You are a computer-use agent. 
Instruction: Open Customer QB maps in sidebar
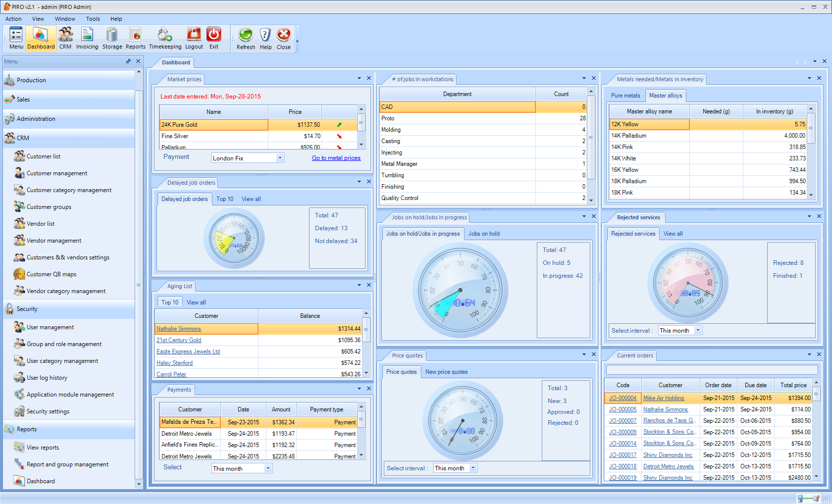point(52,274)
